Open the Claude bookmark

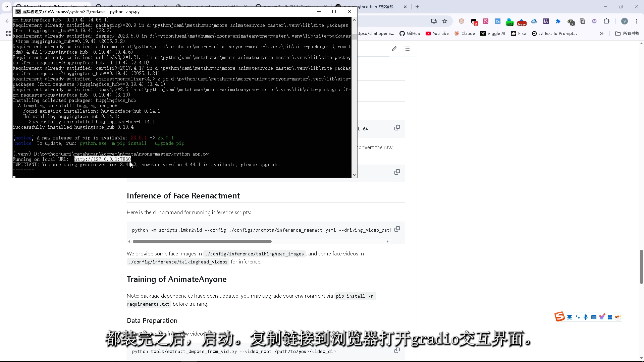pyautogui.click(x=465, y=34)
